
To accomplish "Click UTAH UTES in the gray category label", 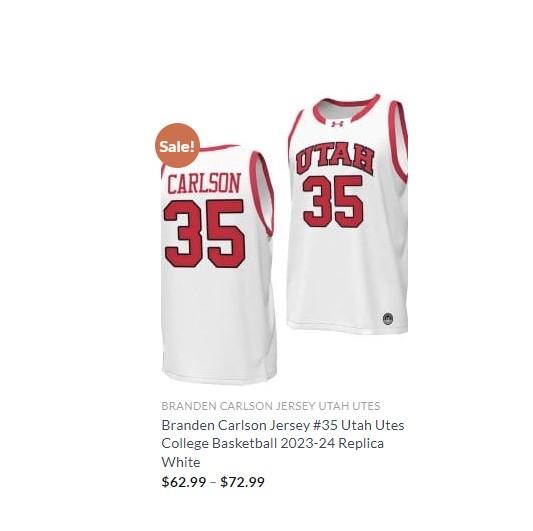I will tap(349, 406).
